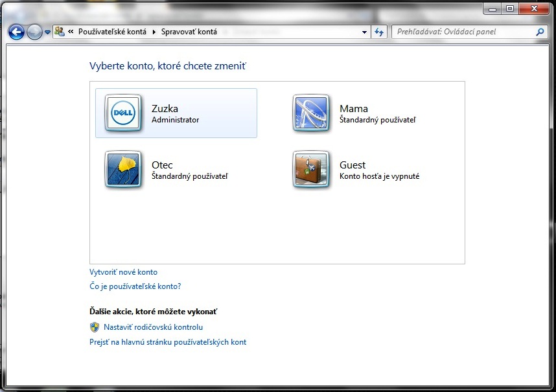Minimize the control panel window
The height and width of the screenshot is (392, 556).
492,8
